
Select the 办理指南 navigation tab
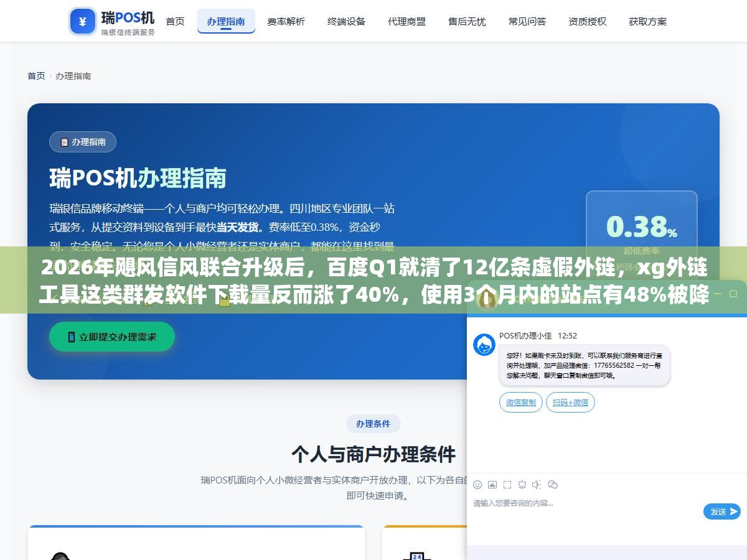[x=226, y=21]
